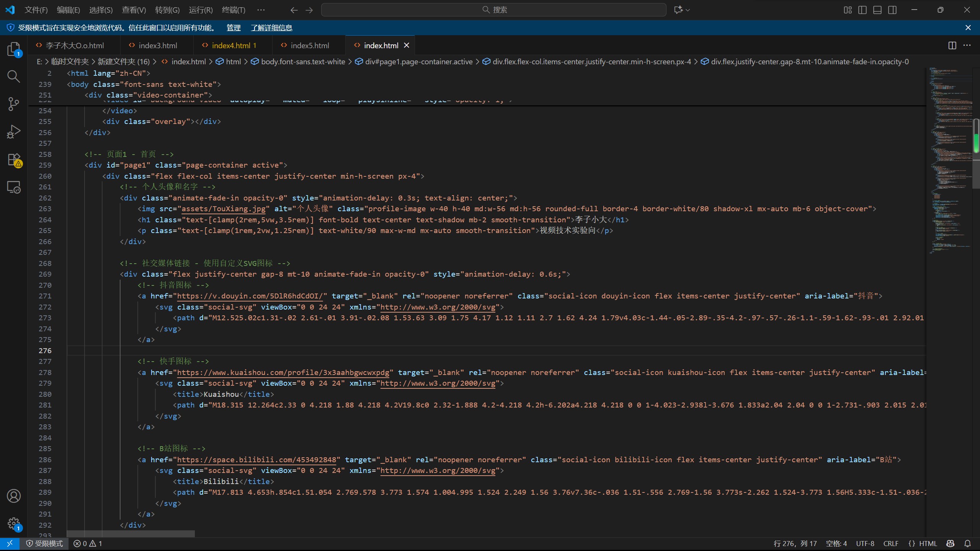Open the Search view in activity bar
The image size is (980, 551).
14,77
